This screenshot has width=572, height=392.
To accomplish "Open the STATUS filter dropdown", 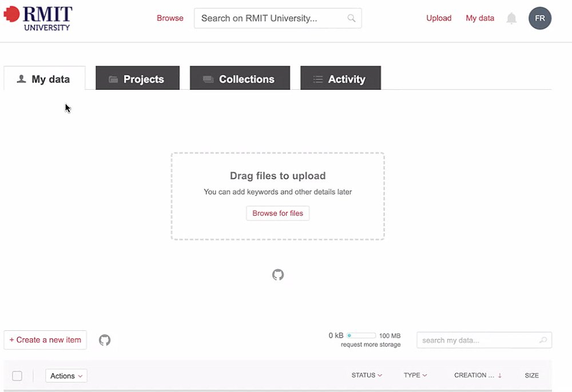I will tap(367, 375).
